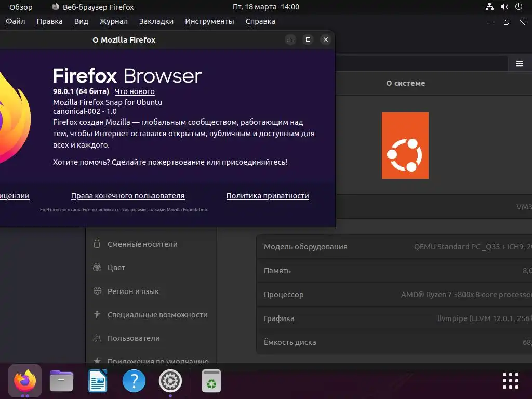
Task: Click Removable media sidebar icon
Action: (x=97, y=244)
